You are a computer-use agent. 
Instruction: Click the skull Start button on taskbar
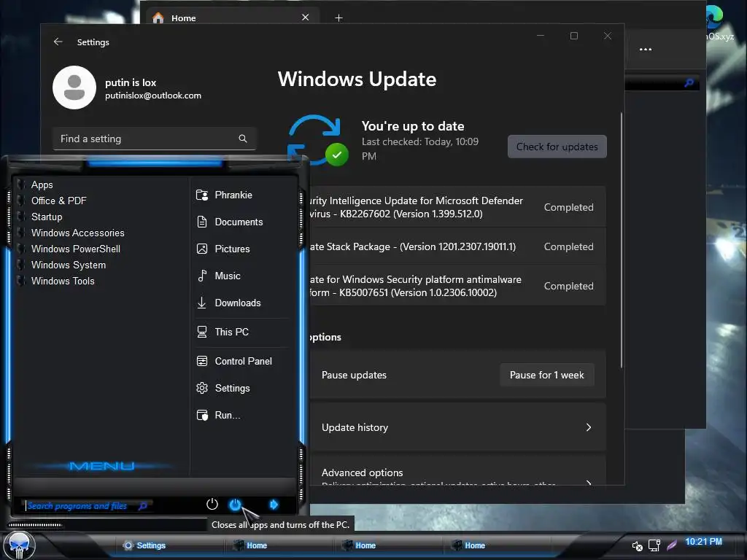coord(20,545)
